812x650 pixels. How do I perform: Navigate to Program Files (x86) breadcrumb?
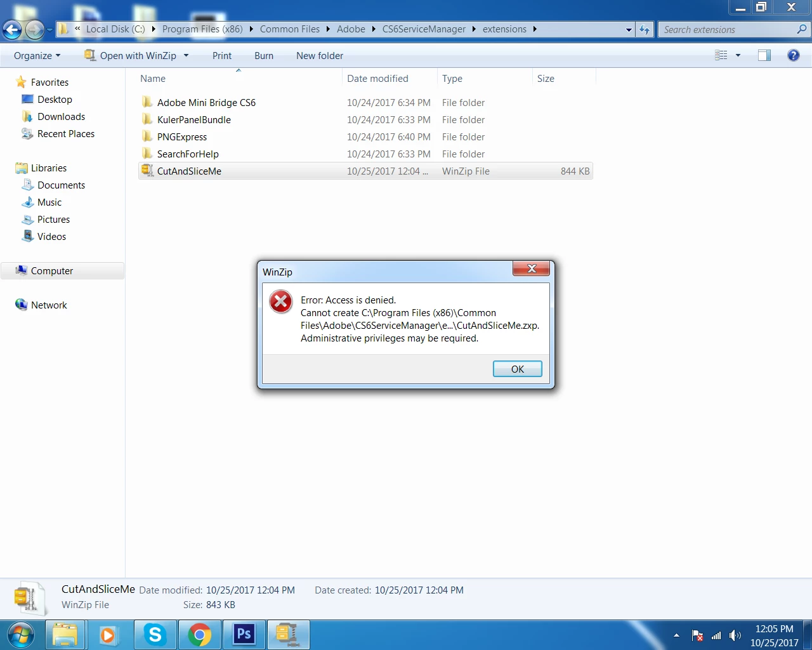coord(202,29)
